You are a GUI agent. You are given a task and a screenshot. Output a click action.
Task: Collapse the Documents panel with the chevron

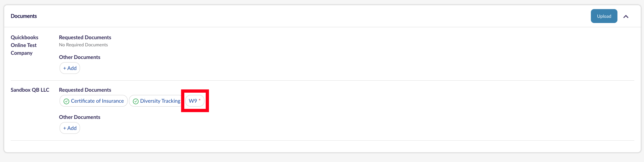pyautogui.click(x=626, y=17)
